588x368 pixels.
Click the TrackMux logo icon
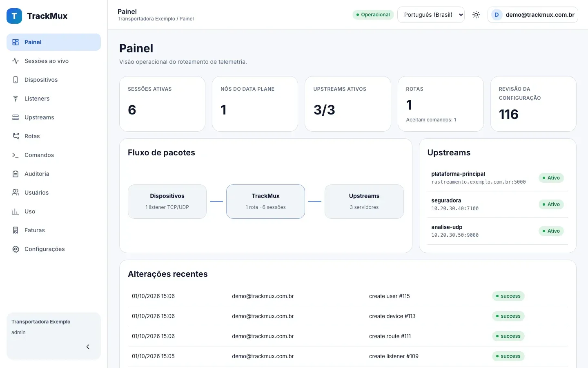[x=14, y=16]
